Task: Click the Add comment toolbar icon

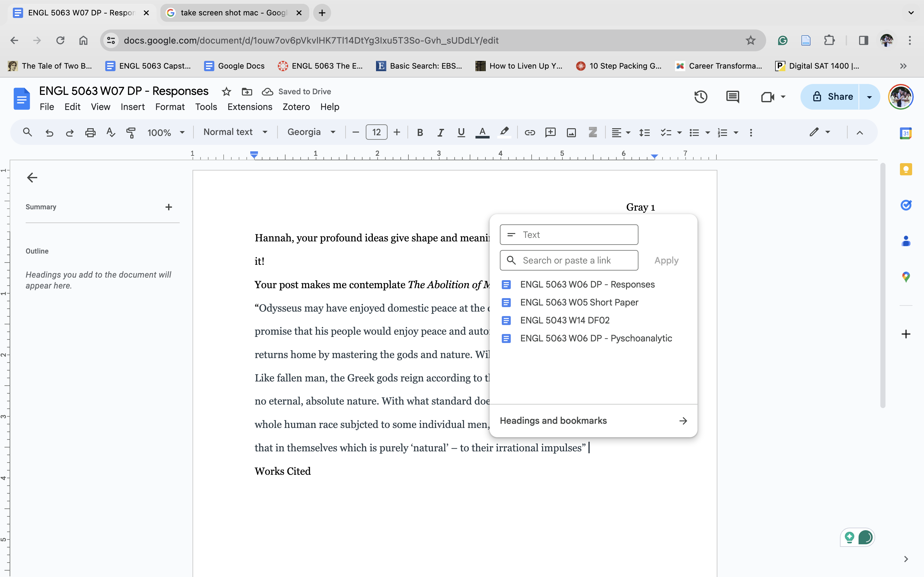Action: [x=550, y=132]
